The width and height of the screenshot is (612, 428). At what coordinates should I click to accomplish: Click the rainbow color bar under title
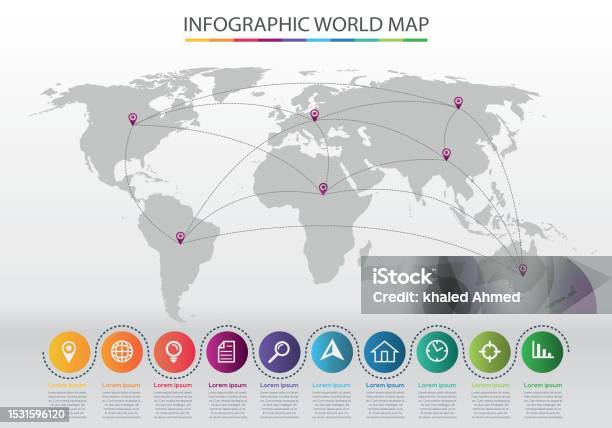click(306, 40)
